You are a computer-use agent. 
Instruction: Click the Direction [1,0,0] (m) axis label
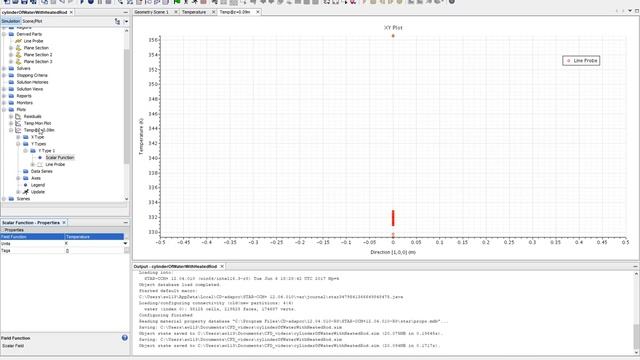click(x=393, y=252)
